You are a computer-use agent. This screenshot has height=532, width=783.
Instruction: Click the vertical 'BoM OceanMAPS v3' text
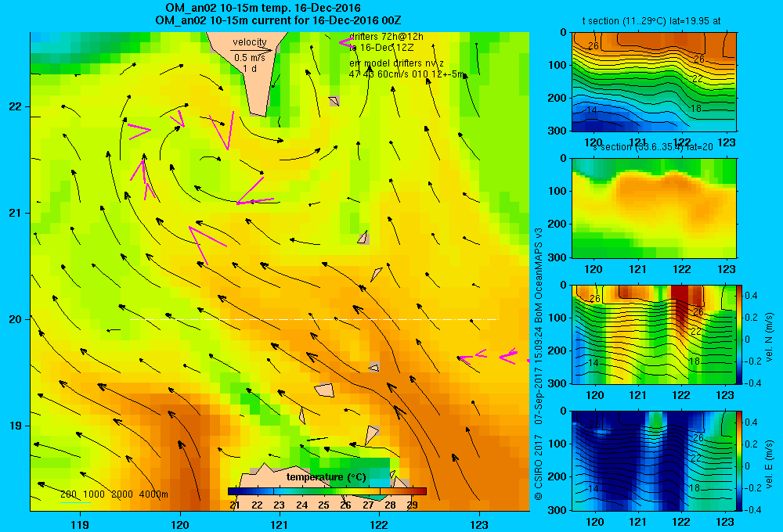539,275
